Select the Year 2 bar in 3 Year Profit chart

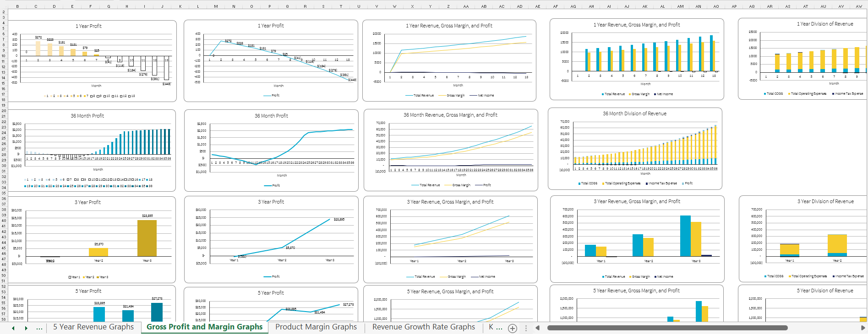click(98, 252)
